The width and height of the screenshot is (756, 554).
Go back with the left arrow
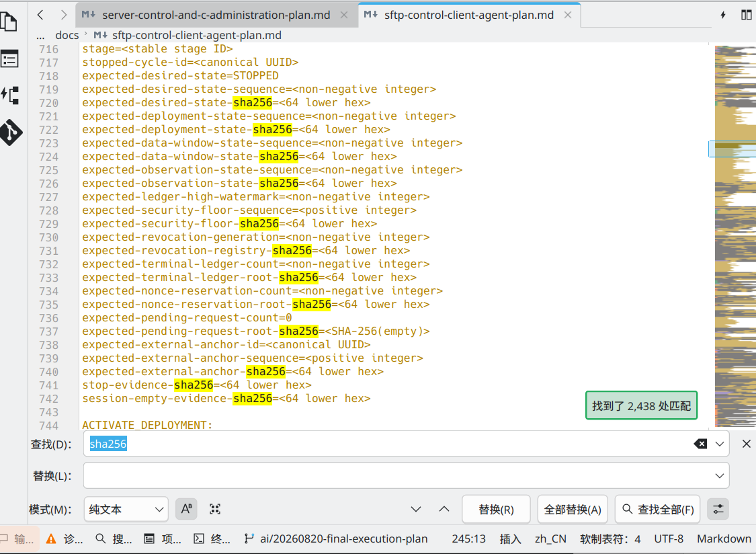tap(40, 15)
